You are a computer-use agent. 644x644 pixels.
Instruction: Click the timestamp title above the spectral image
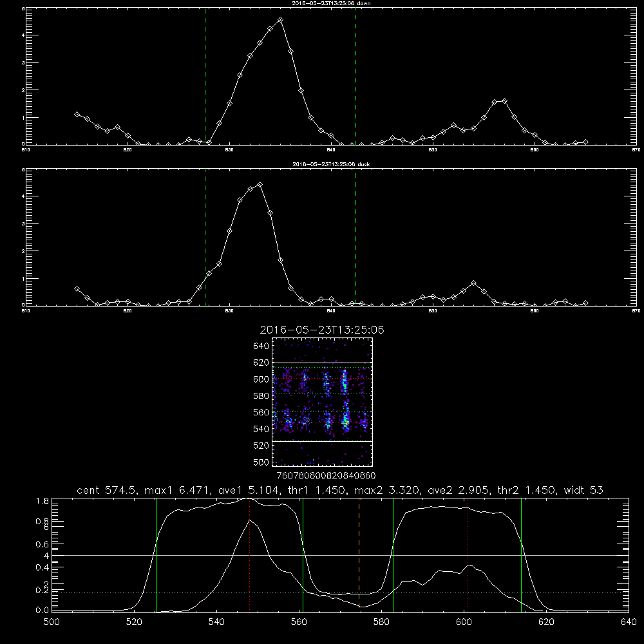click(x=322, y=330)
